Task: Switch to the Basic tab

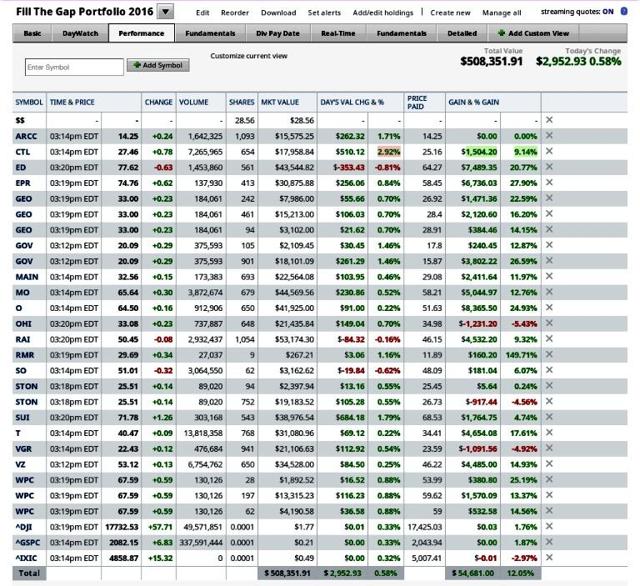Action: point(32,33)
